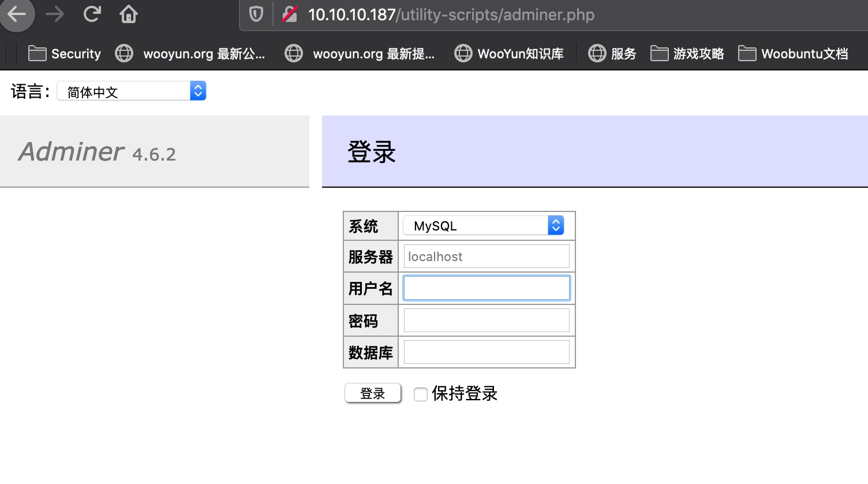The width and height of the screenshot is (868, 484).
Task: Open the tracking protection shield icon
Action: [256, 14]
